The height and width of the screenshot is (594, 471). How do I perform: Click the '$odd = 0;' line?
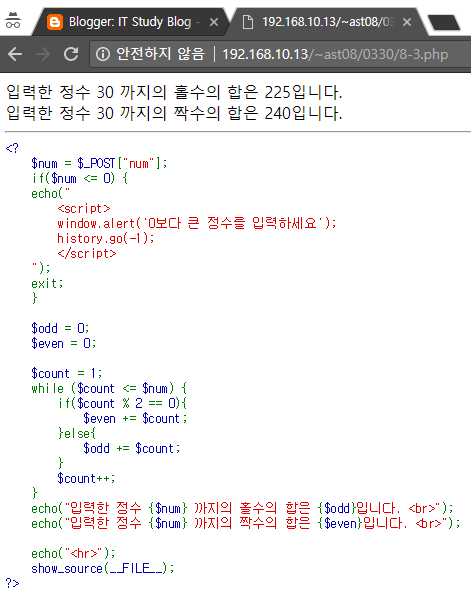click(60, 328)
